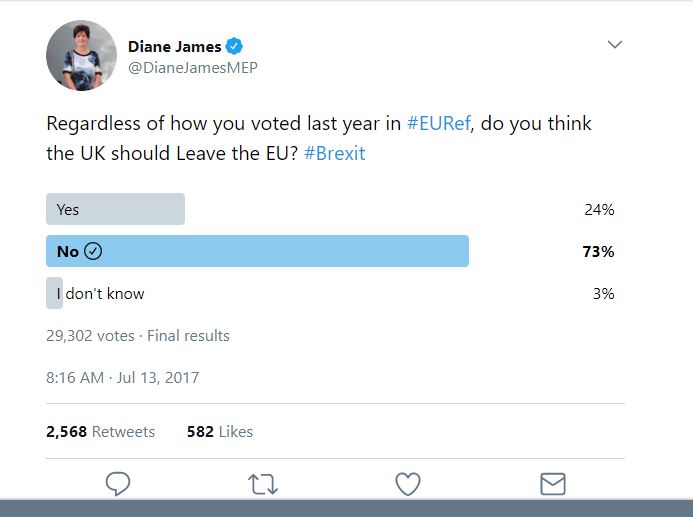Open the @DianeJamesMEP handle
The width and height of the screenshot is (693, 517).
[193, 68]
